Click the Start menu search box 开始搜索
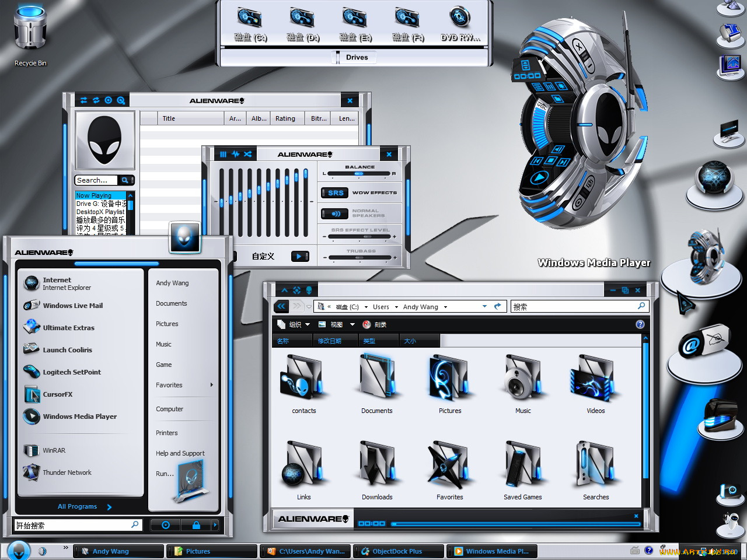747x560 pixels. pyautogui.click(x=78, y=525)
